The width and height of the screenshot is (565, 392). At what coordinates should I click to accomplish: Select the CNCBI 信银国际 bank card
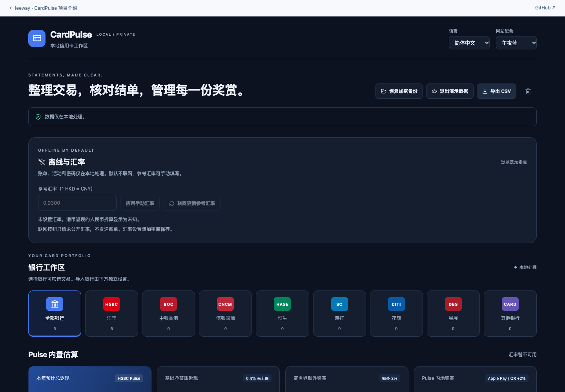click(x=226, y=314)
